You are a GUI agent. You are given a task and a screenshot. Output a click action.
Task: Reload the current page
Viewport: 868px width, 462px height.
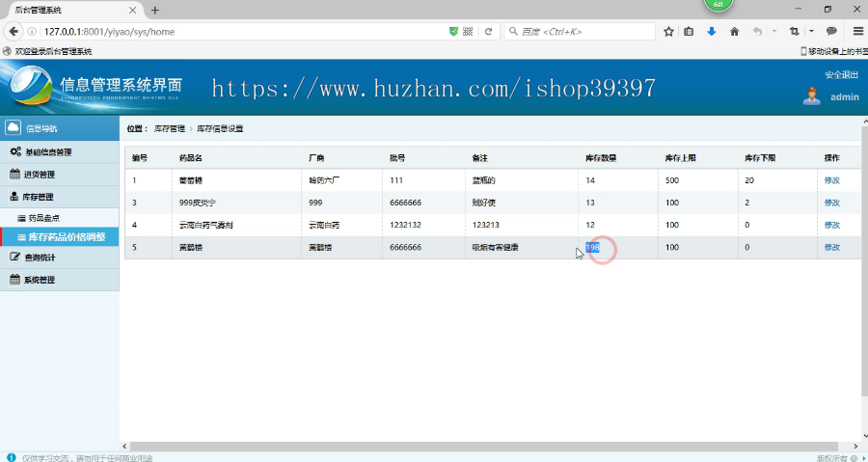click(488, 32)
